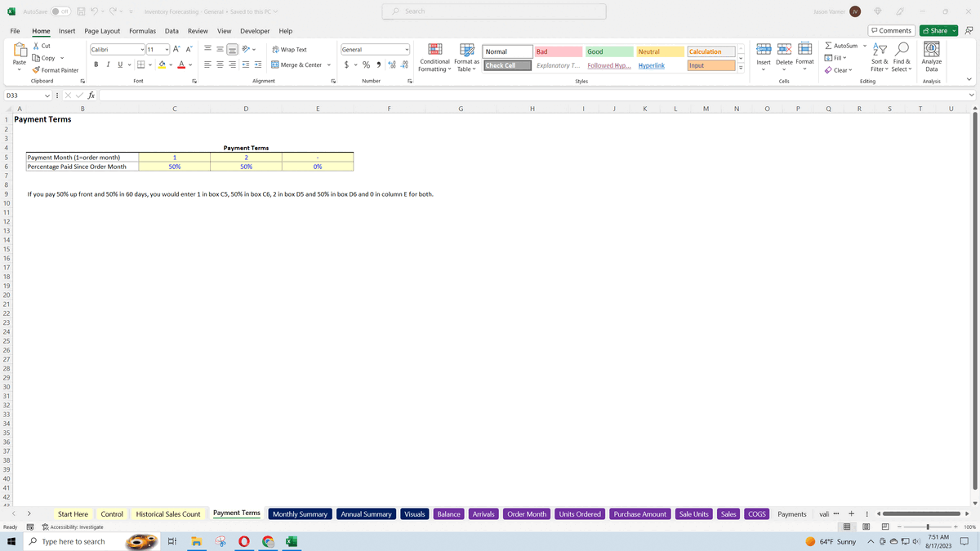Screen dimensions: 980x551
Task: Open the font size dropdown
Action: pyautogui.click(x=166, y=48)
